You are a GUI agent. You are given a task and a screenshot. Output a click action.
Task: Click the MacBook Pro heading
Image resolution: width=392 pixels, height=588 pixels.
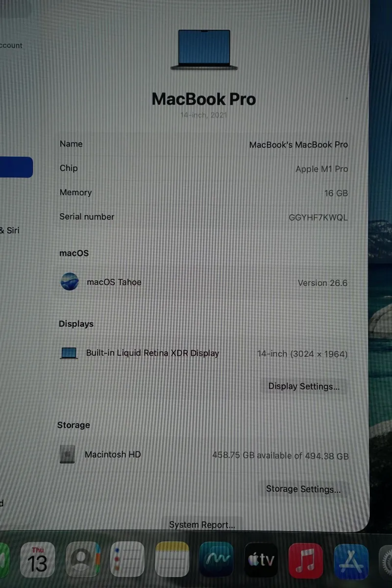pyautogui.click(x=204, y=99)
